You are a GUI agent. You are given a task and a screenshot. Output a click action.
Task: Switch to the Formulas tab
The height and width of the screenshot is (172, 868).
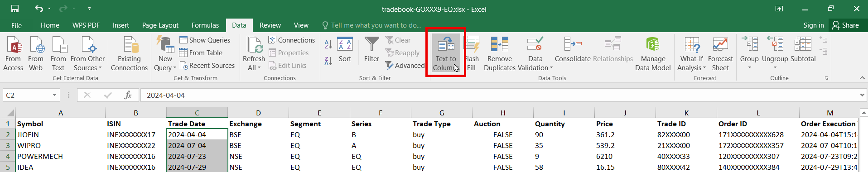click(x=205, y=25)
